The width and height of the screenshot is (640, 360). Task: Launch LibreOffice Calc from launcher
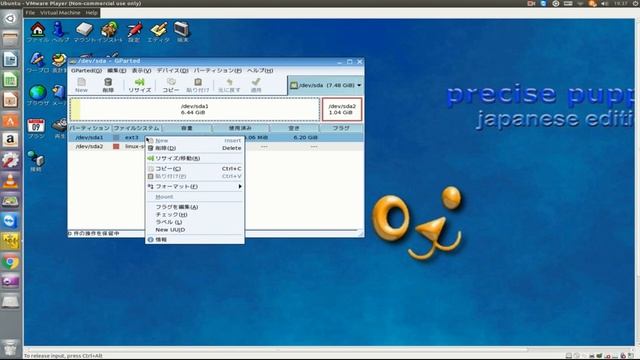click(10, 80)
